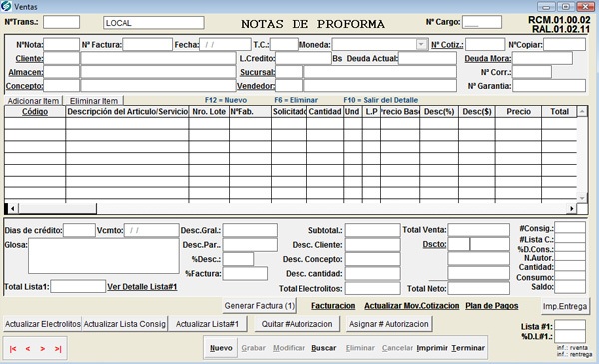Image resolution: width=599 pixels, height=364 pixels.
Task: Click the Nº Cargo input field
Action: (x=482, y=22)
